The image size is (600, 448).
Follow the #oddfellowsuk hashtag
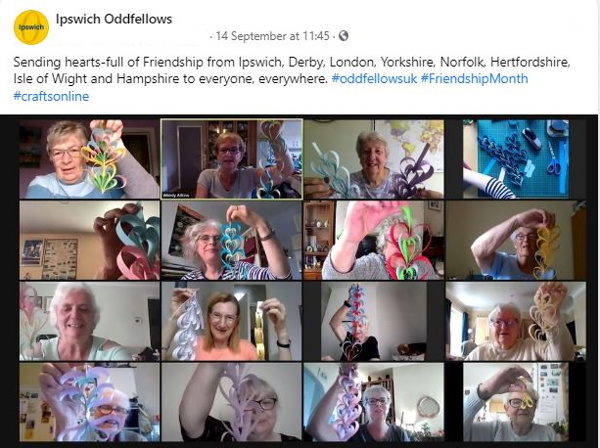(x=375, y=79)
